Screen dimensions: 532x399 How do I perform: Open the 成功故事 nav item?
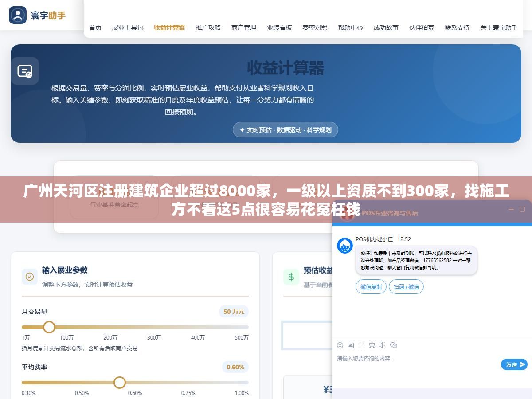click(386, 27)
